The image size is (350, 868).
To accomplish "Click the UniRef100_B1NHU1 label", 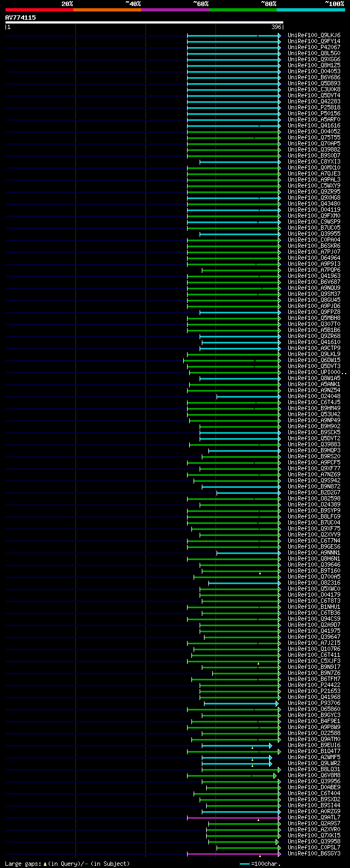I will coord(314,607).
